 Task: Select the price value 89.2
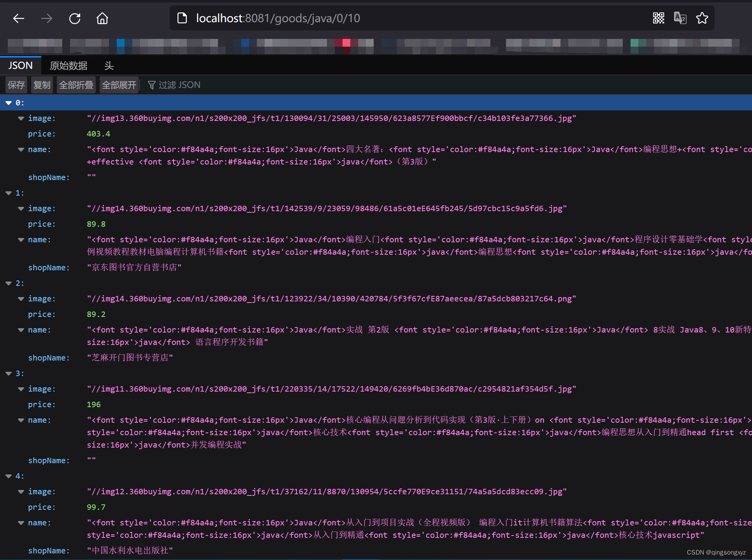96,314
